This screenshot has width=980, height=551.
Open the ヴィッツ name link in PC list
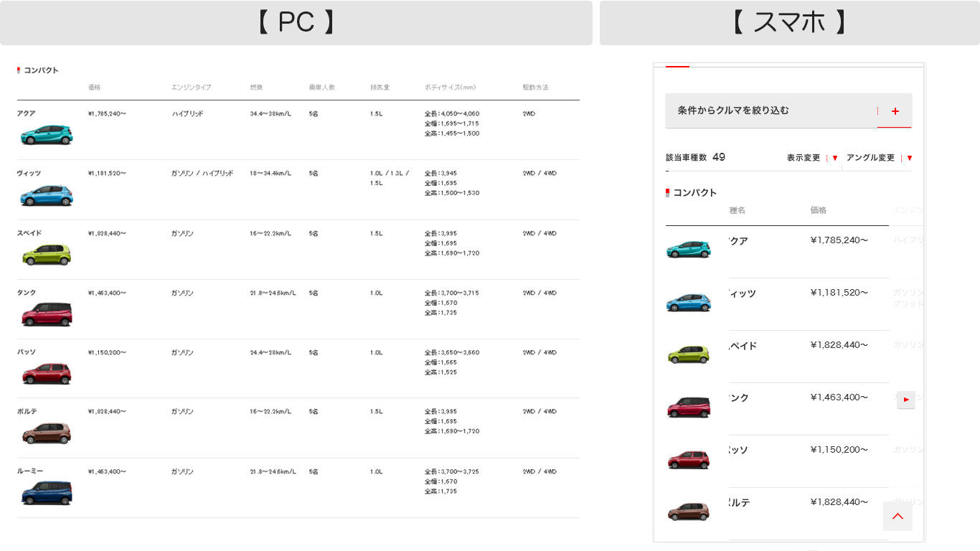29,174
